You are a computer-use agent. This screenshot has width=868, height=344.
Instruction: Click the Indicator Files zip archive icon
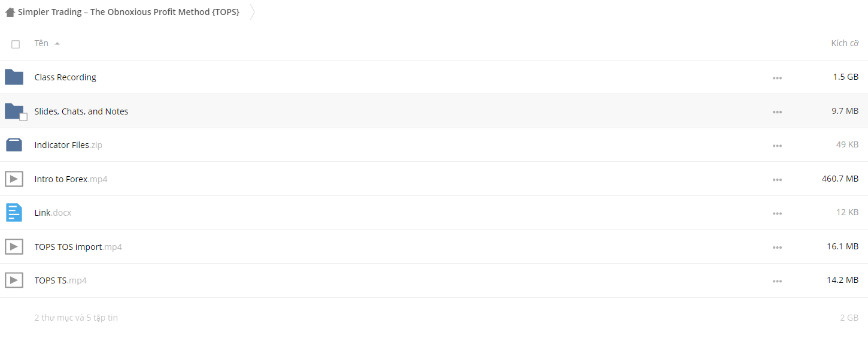pyautogui.click(x=14, y=145)
